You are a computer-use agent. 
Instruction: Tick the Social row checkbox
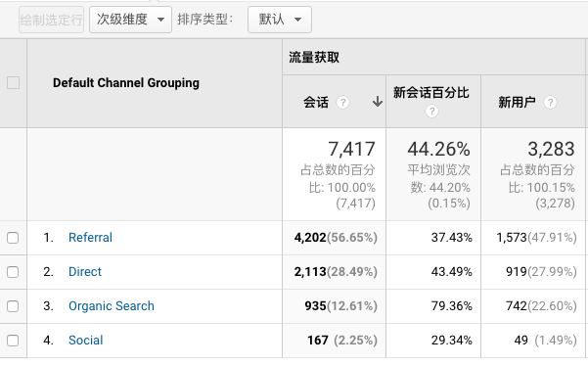pos(13,341)
